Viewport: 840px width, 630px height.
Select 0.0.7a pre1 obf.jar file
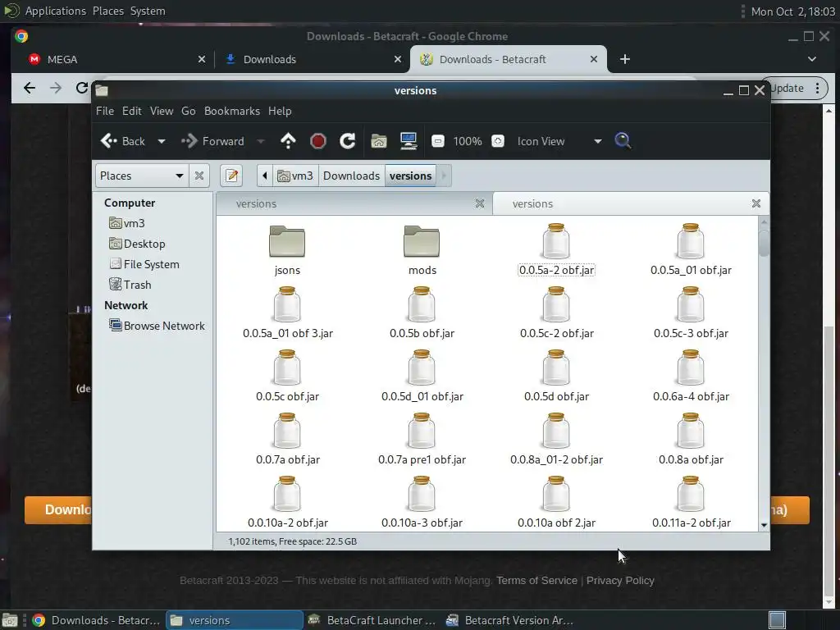422,440
